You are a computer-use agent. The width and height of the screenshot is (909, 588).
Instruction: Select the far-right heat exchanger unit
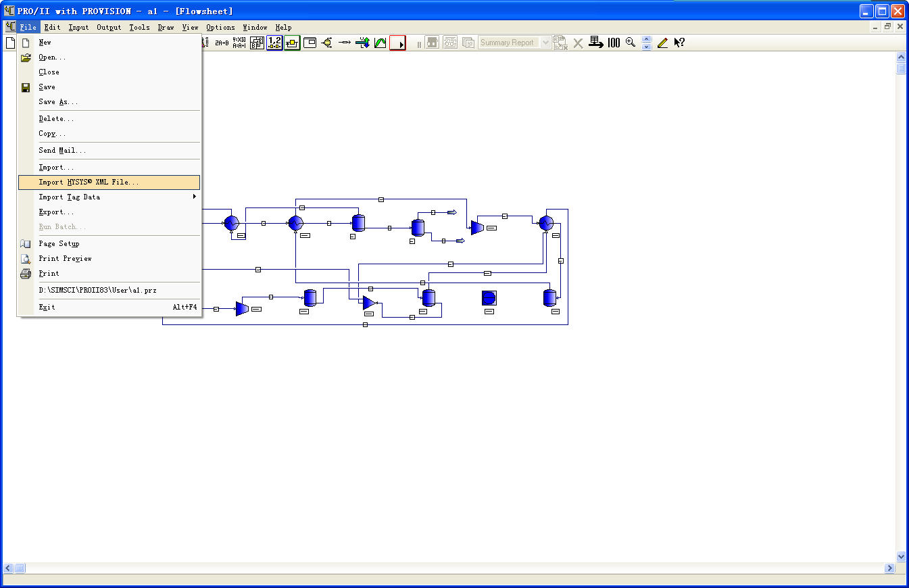click(546, 223)
